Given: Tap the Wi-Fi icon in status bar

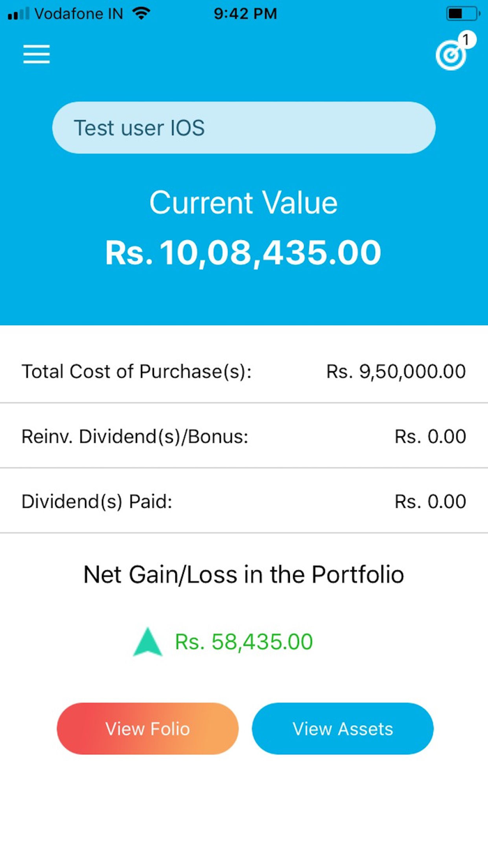Looking at the screenshot, I should click(142, 12).
